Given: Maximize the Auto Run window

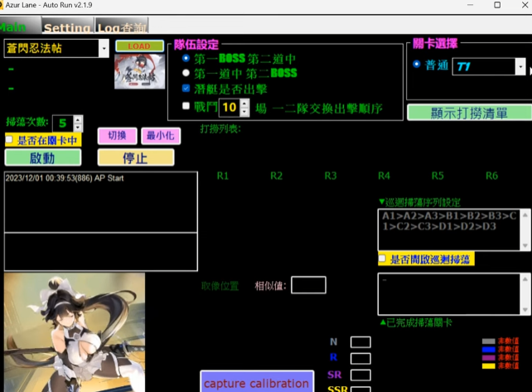Looking at the screenshot, I should (497, 5).
